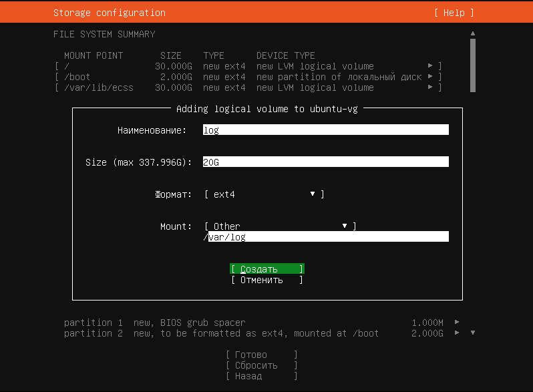Click the logical volume name field

pos(325,130)
